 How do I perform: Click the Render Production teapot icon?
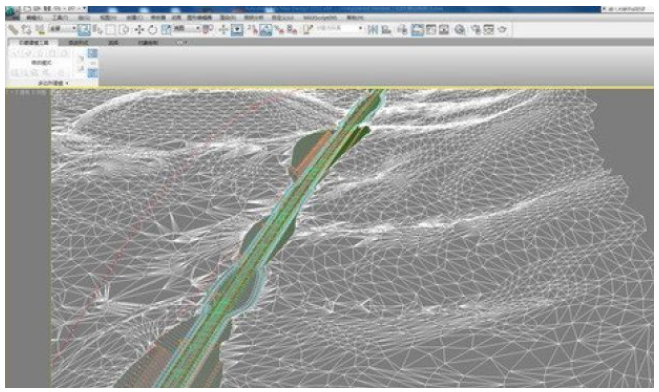tap(502, 29)
